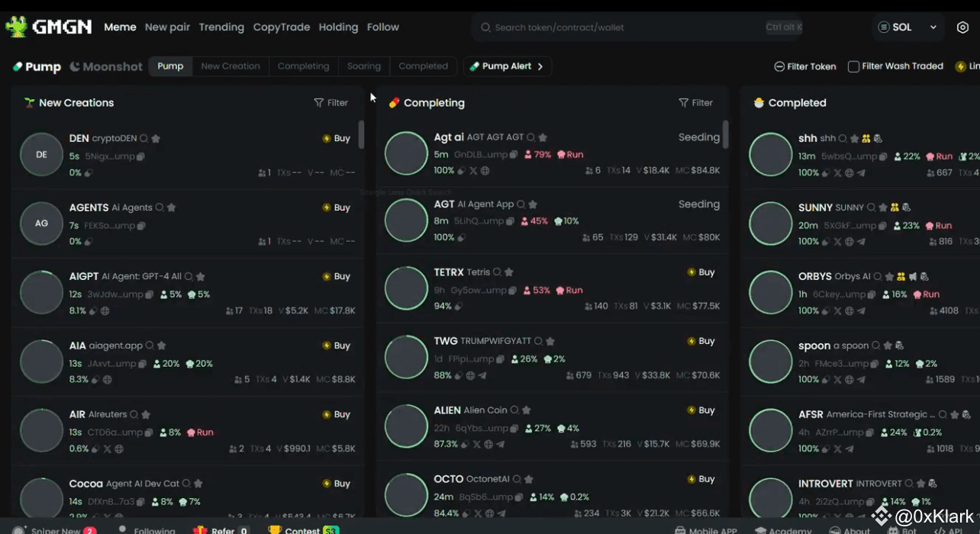The image size is (980, 534).
Task: Open the website globe for Agt ai
Action: tap(485, 171)
